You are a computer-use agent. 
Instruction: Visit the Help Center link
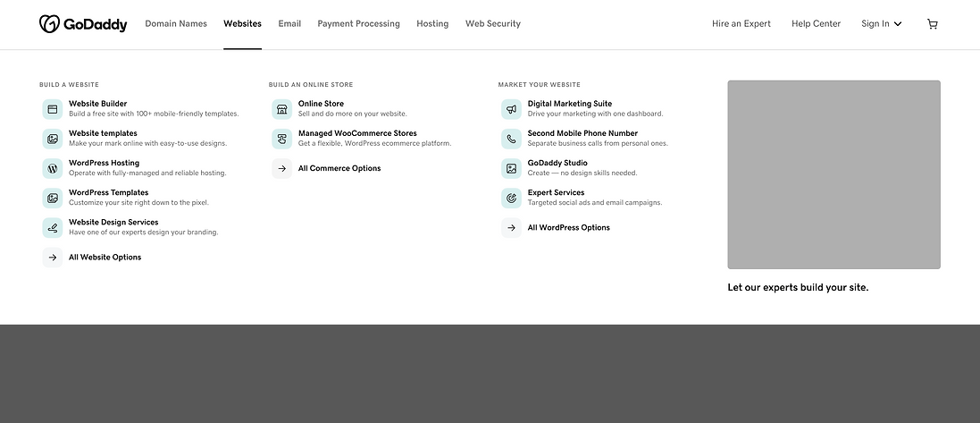(x=817, y=24)
